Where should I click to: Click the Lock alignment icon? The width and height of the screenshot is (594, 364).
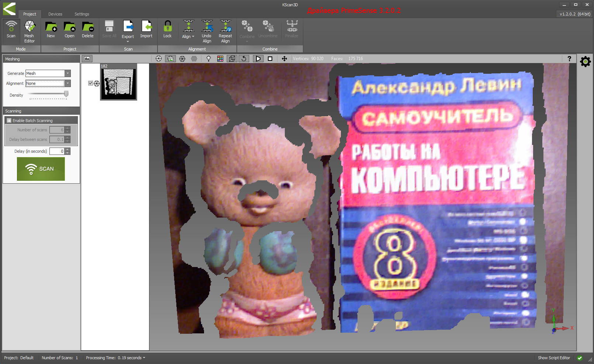click(x=168, y=30)
